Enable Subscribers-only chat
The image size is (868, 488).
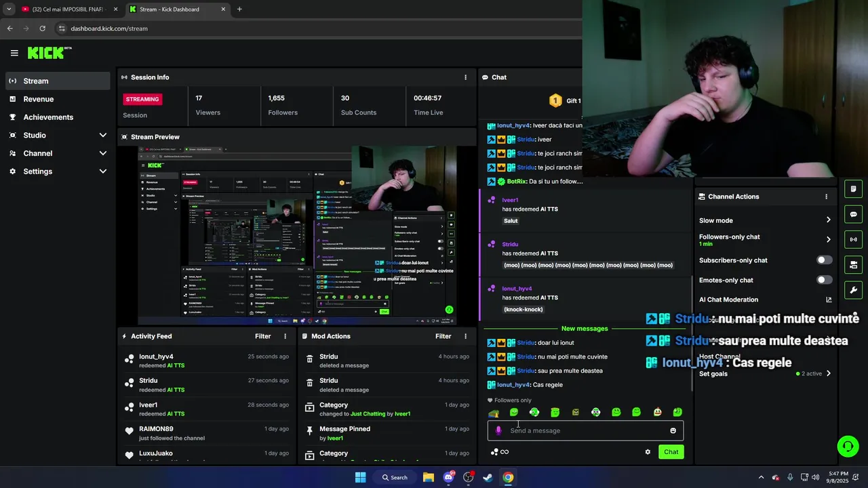824,260
